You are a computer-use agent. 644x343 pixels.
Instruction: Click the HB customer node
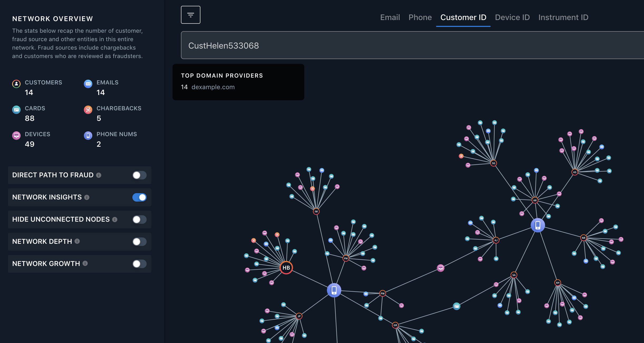286,268
